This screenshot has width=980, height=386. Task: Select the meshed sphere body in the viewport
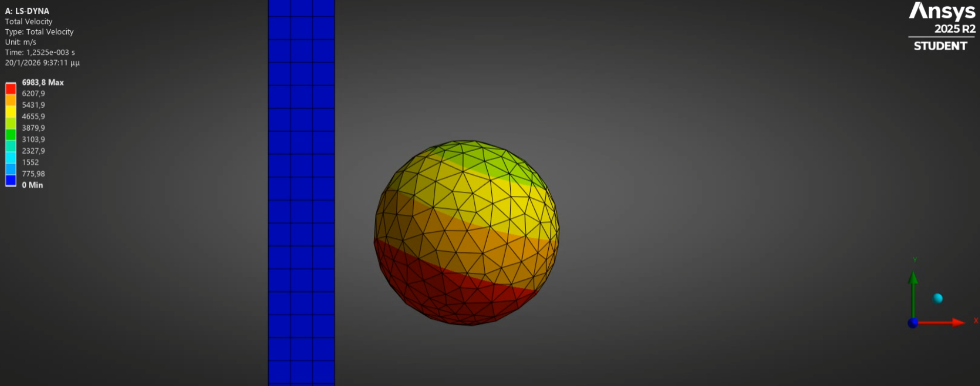click(467, 233)
